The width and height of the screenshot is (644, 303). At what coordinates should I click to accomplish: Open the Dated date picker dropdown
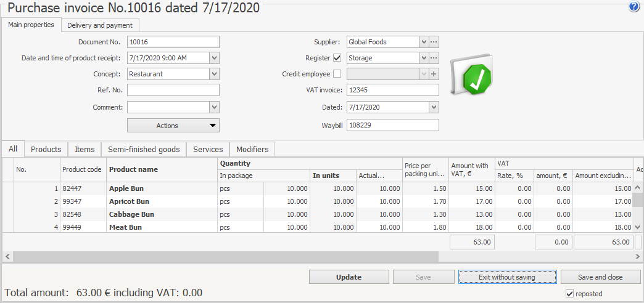[x=434, y=107]
